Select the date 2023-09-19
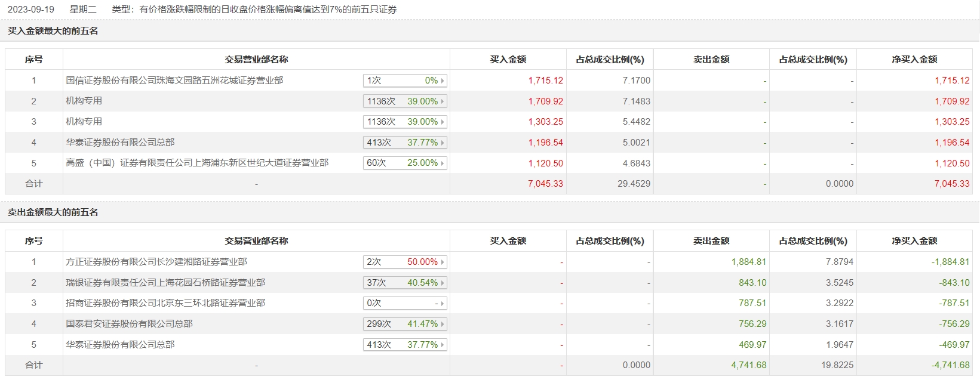 pyautogui.click(x=30, y=10)
